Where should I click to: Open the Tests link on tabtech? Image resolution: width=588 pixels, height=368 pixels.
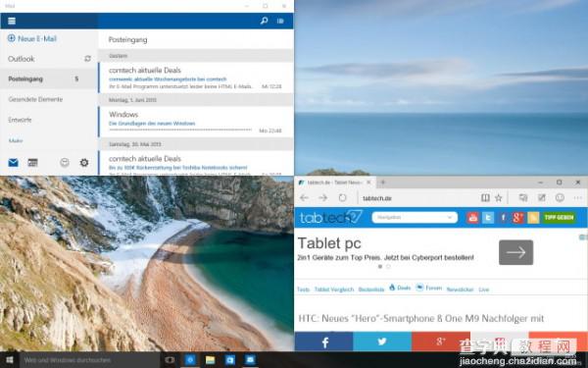[303, 289]
